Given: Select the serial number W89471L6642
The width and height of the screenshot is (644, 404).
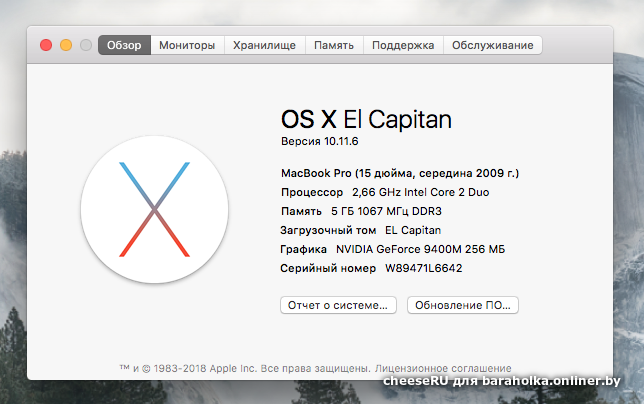Looking at the screenshot, I should click(x=423, y=268).
